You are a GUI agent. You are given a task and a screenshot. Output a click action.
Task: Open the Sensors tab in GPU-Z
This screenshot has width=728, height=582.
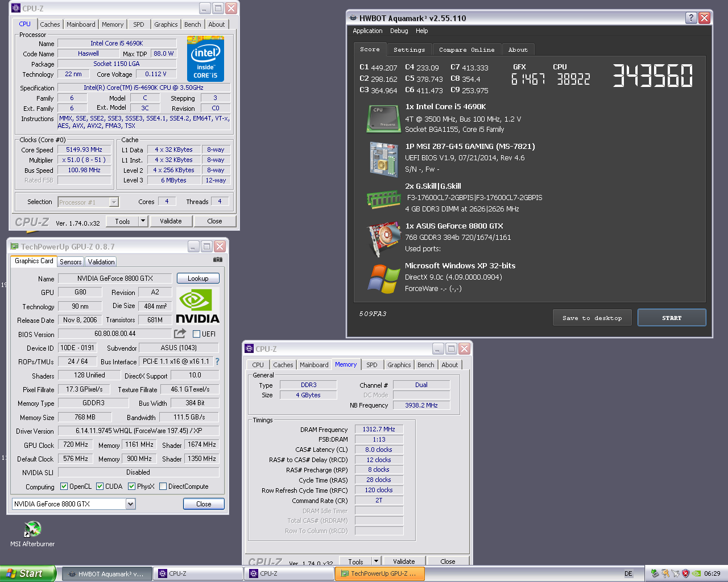(x=71, y=262)
